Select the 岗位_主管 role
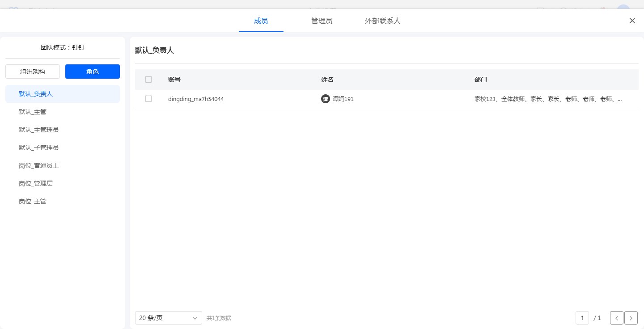This screenshot has width=644, height=329. (33, 201)
